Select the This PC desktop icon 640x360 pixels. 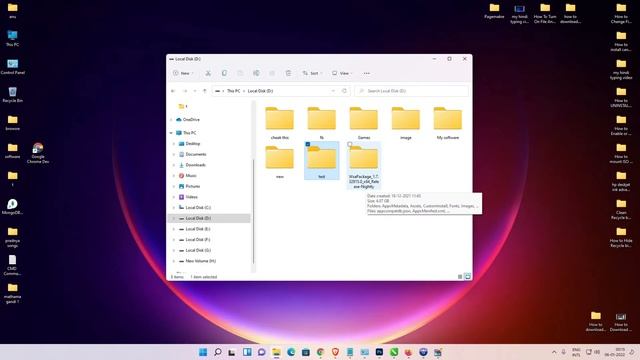pyautogui.click(x=12, y=38)
